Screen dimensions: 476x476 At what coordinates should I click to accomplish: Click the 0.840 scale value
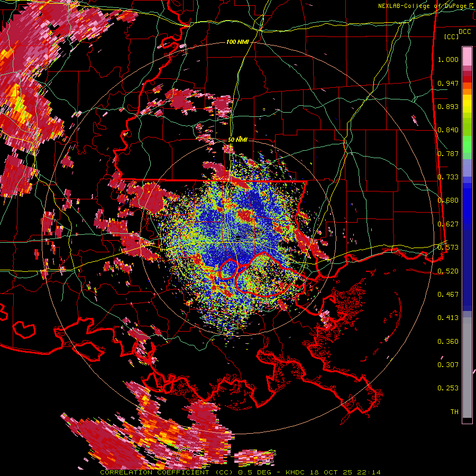pos(448,130)
